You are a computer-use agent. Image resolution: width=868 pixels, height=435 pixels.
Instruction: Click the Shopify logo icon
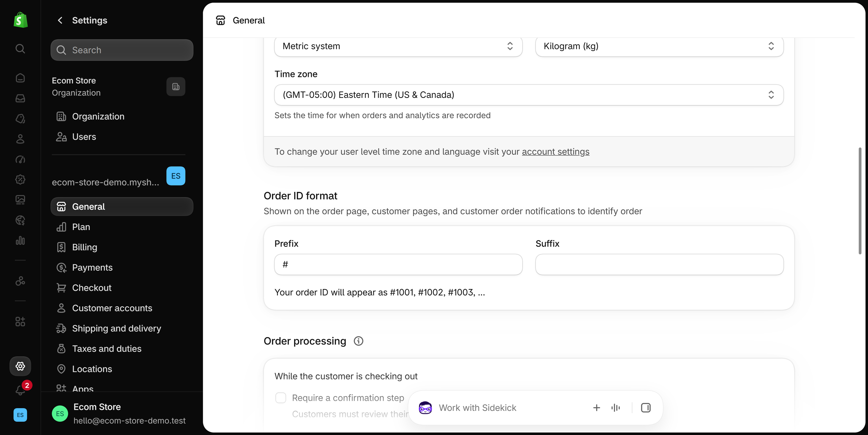pyautogui.click(x=20, y=20)
